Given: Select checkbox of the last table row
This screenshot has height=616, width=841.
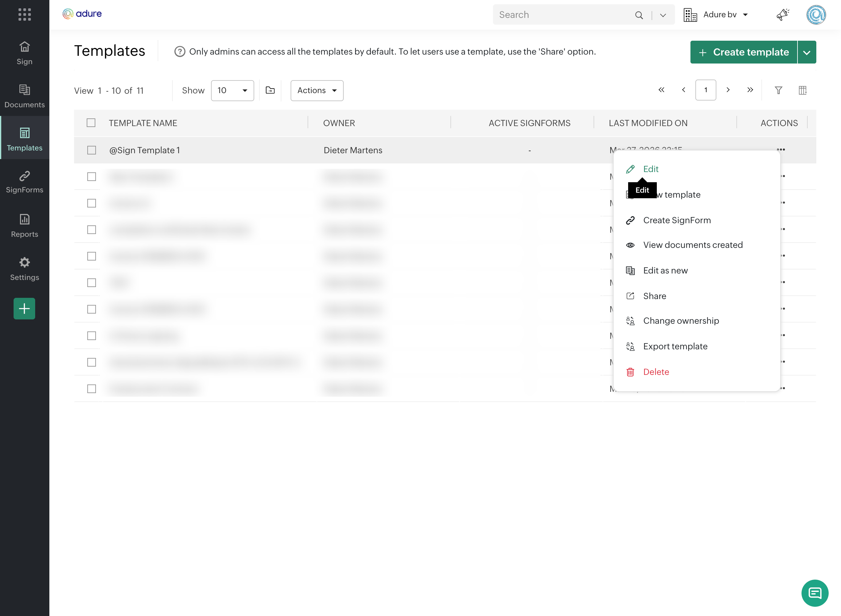Looking at the screenshot, I should (91, 389).
